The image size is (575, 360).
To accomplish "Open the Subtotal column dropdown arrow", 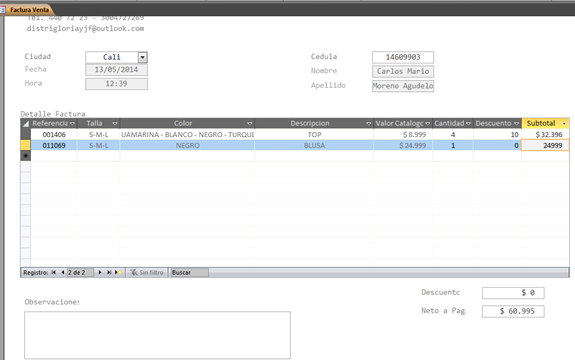I will [564, 124].
